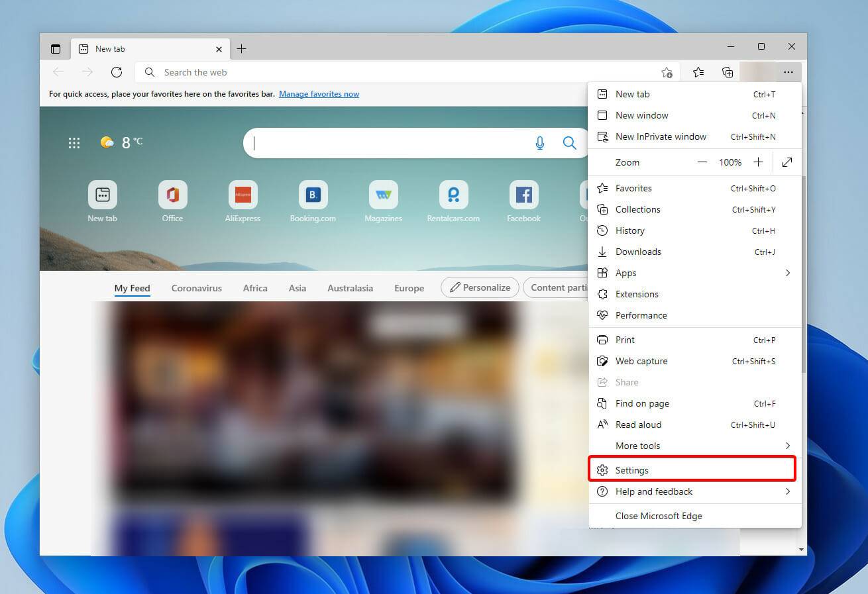868x594 pixels.
Task: Open the vertical tabs actions icon
Action: tap(56, 49)
